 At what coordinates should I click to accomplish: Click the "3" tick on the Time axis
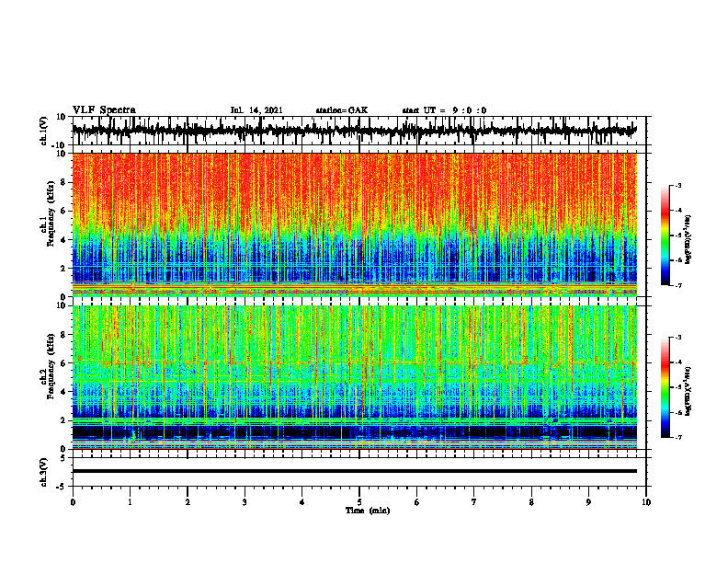click(245, 502)
